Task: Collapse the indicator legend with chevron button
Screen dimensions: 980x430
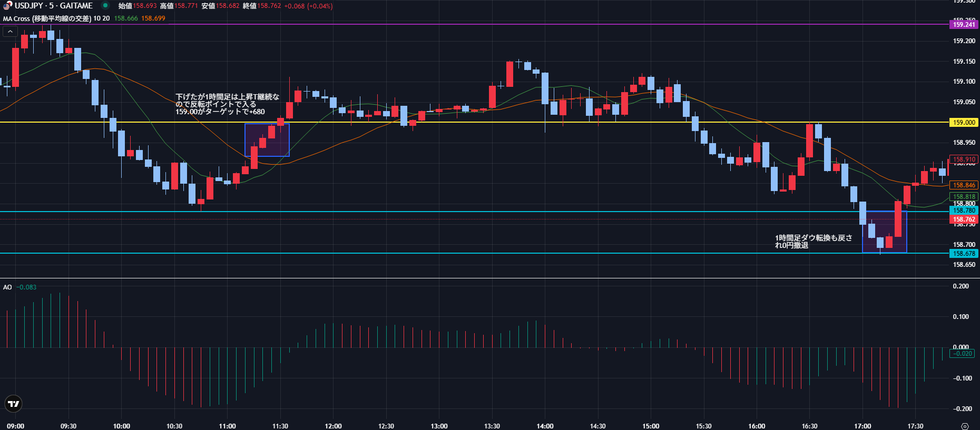Action: point(10,32)
